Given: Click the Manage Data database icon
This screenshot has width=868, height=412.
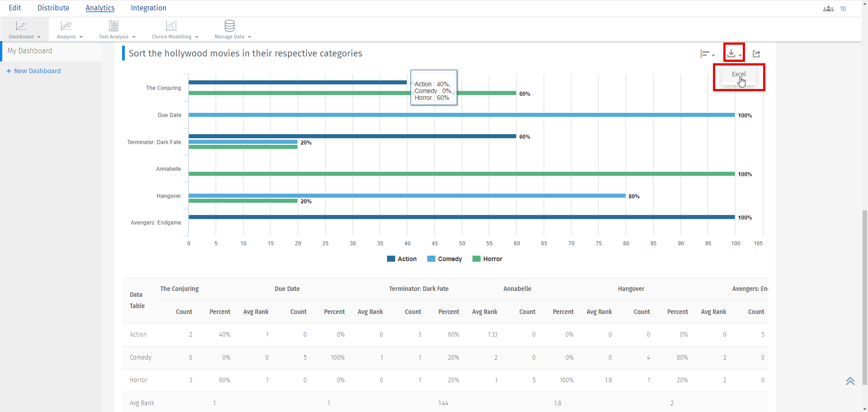Looking at the screenshot, I should (230, 26).
